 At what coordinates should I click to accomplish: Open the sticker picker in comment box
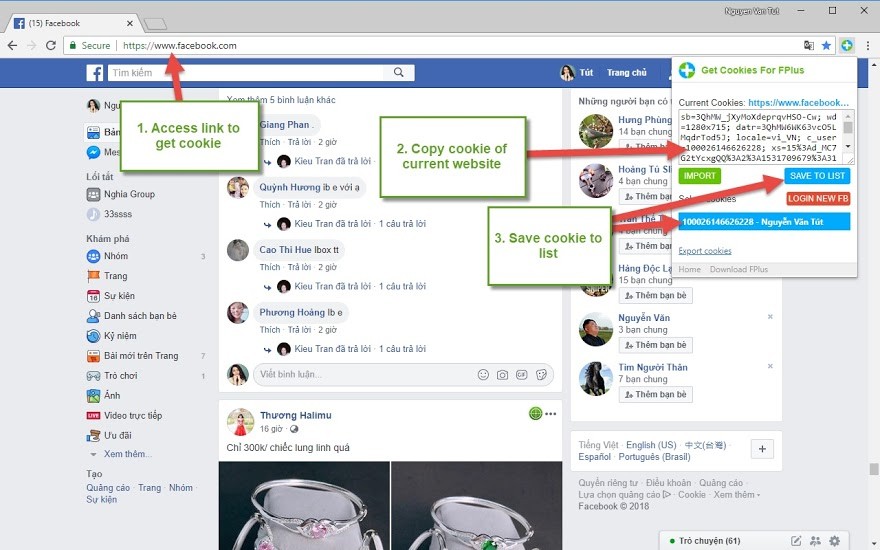tap(541, 374)
